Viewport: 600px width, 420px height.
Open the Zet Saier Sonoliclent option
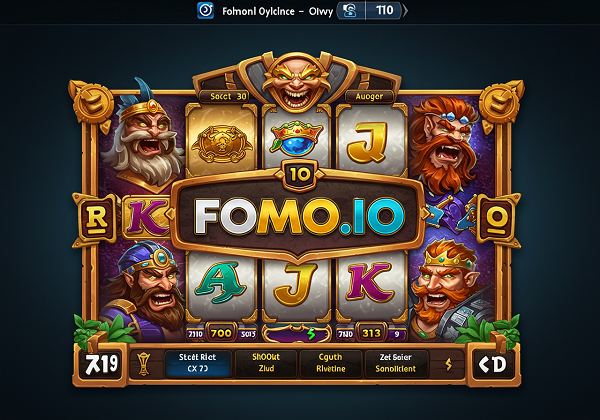396,363
